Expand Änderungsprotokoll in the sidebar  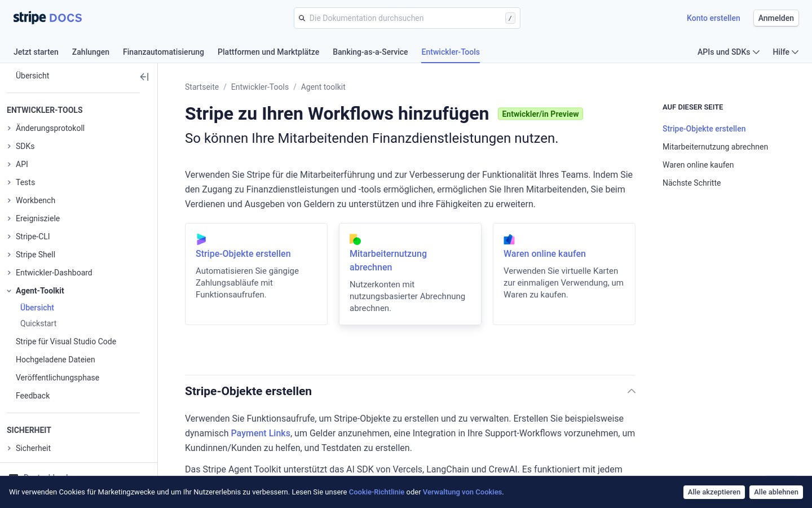46,128
